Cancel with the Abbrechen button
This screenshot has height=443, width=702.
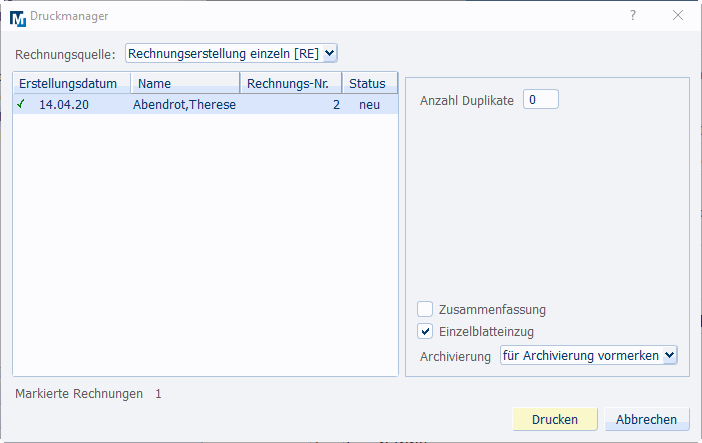pos(646,419)
